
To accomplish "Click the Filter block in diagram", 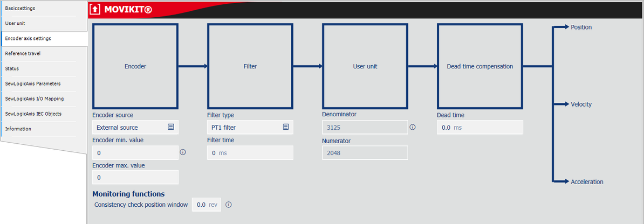I will [250, 67].
